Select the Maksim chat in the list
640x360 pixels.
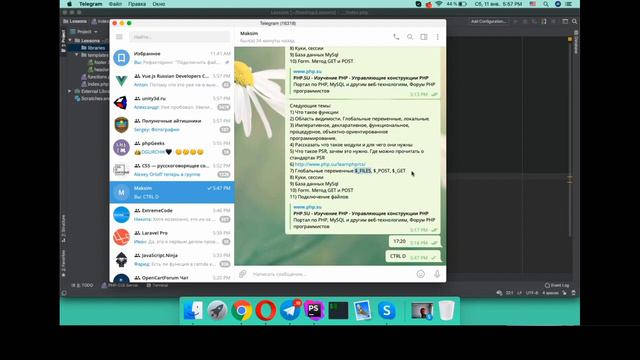point(172,192)
